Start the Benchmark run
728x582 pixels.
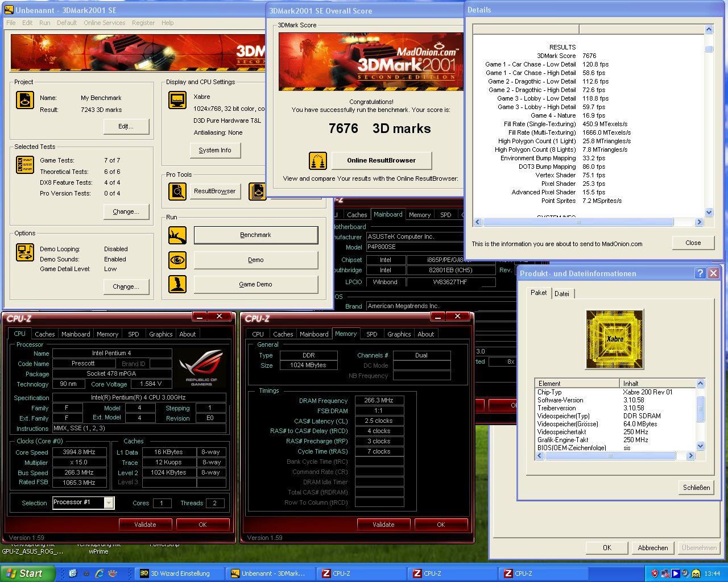pos(256,235)
